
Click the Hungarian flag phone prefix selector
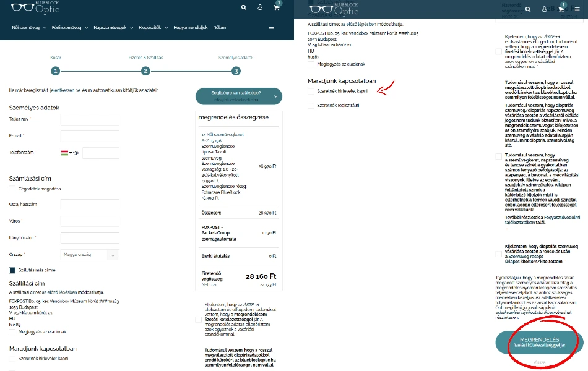point(69,152)
